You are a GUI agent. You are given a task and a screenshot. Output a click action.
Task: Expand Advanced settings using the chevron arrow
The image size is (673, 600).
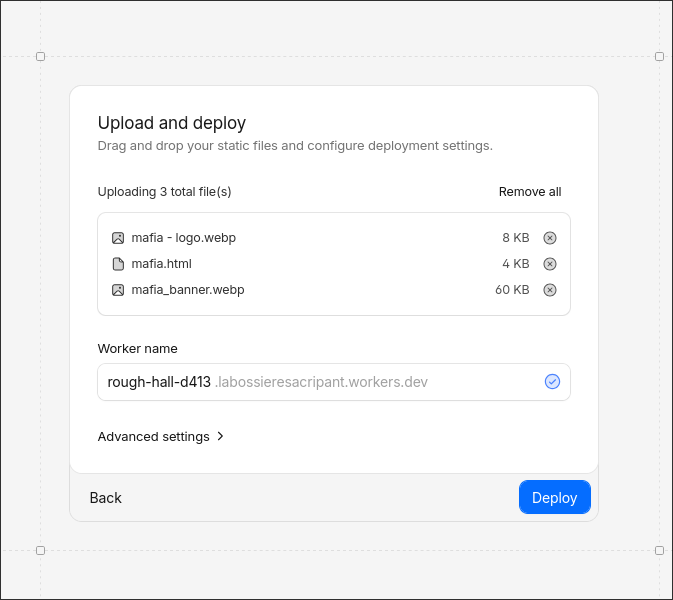(220, 437)
